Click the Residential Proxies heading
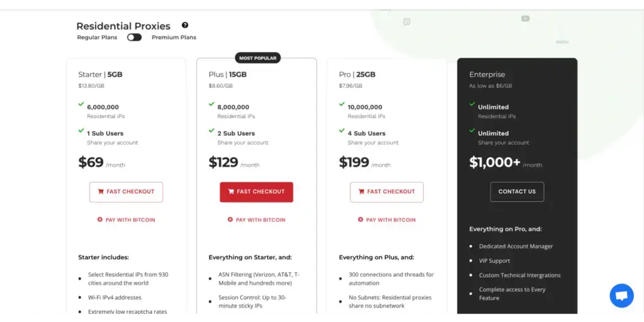The image size is (644, 322). point(123,26)
